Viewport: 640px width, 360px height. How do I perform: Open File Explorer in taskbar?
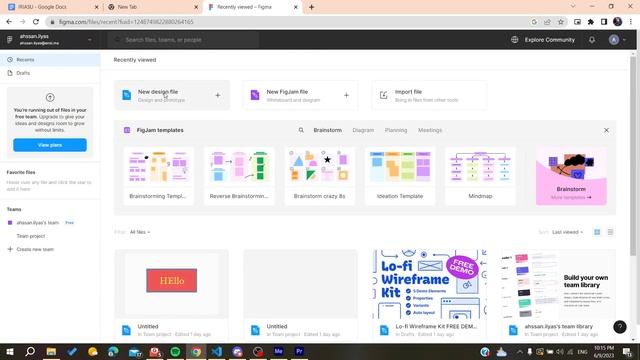pos(51,351)
